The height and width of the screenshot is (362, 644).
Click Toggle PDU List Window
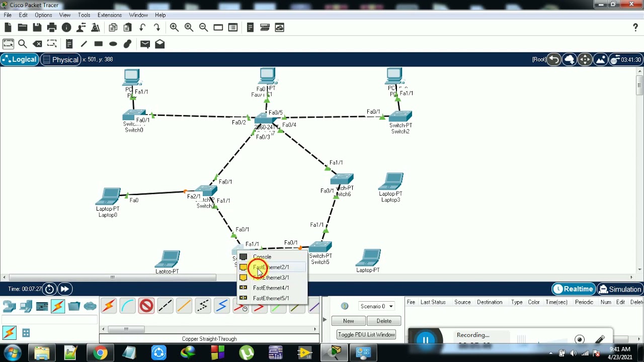[366, 334]
